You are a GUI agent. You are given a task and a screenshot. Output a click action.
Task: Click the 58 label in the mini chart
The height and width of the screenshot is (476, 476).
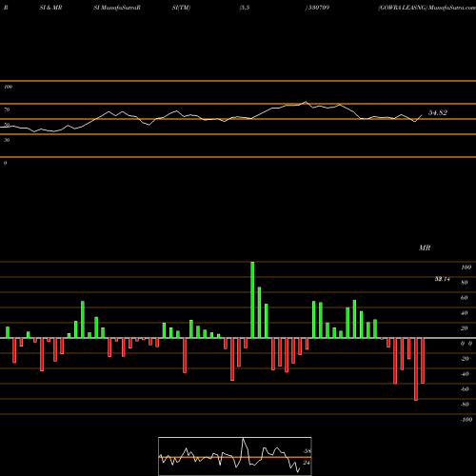pos(307,451)
